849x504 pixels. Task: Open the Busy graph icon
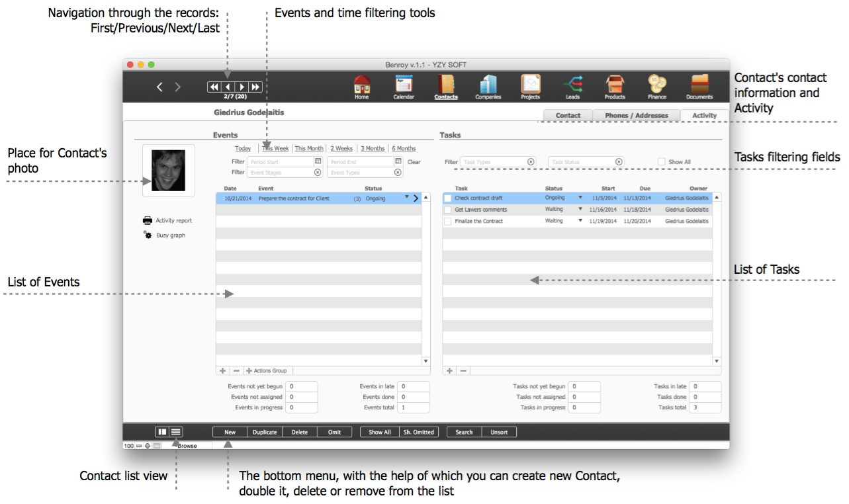point(148,235)
